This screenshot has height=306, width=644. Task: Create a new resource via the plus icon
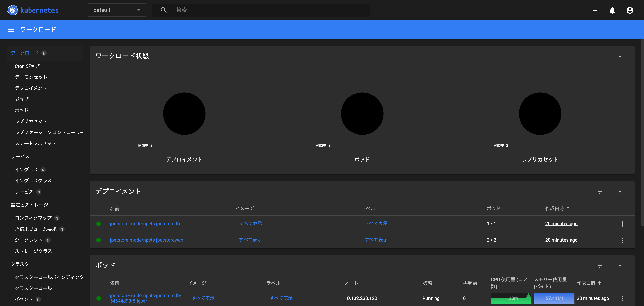pyautogui.click(x=595, y=10)
